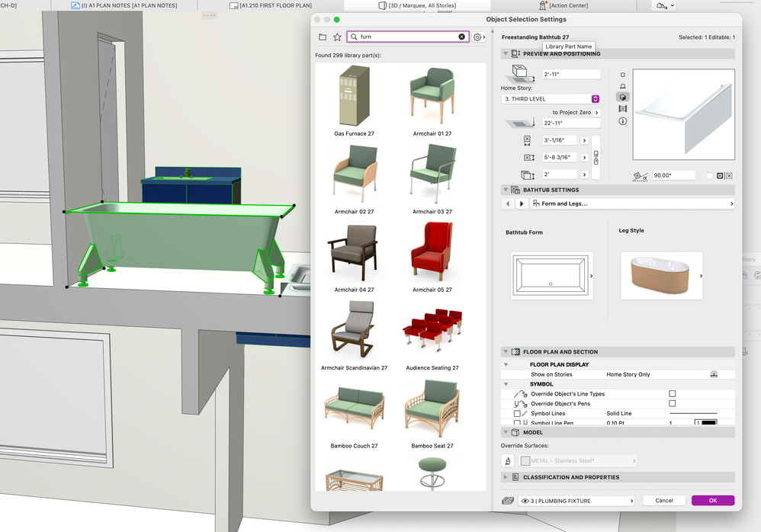This screenshot has width=761, height=532.
Task: Click Symbol Lines solid line sample
Action: tap(694, 414)
